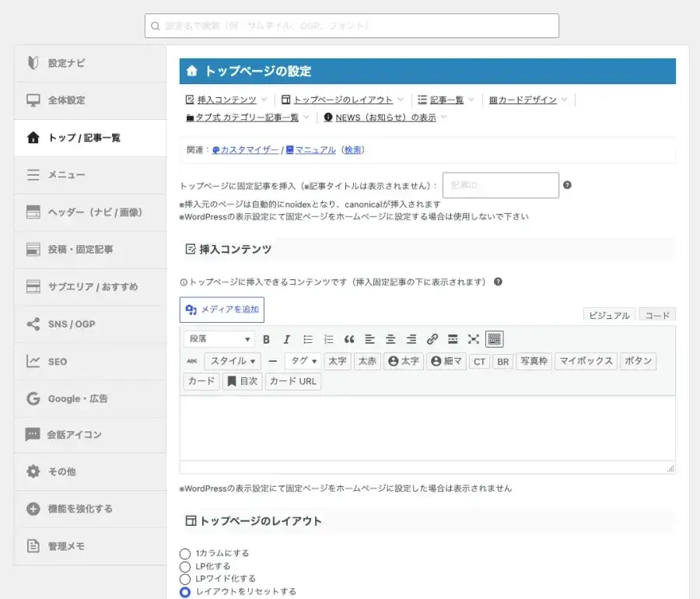Screen dimensions: 700x599
Task: Insert a link with the chain icon
Action: click(432, 340)
